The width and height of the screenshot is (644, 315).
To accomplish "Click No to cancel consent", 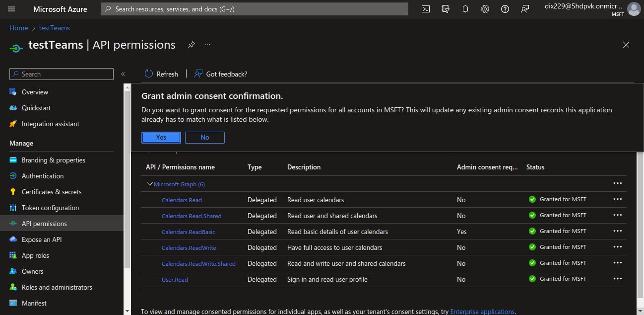I will (205, 137).
